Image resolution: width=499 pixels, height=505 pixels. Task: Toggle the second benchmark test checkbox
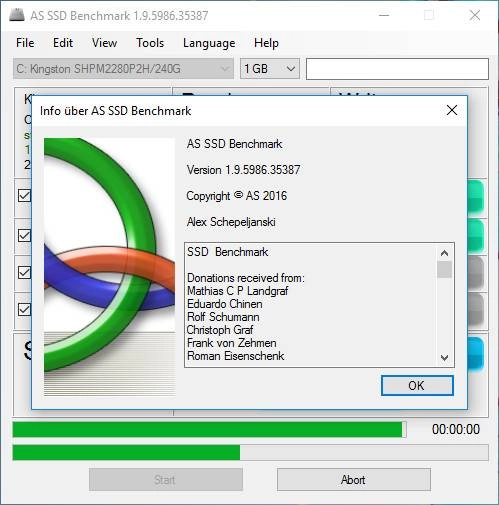click(24, 236)
